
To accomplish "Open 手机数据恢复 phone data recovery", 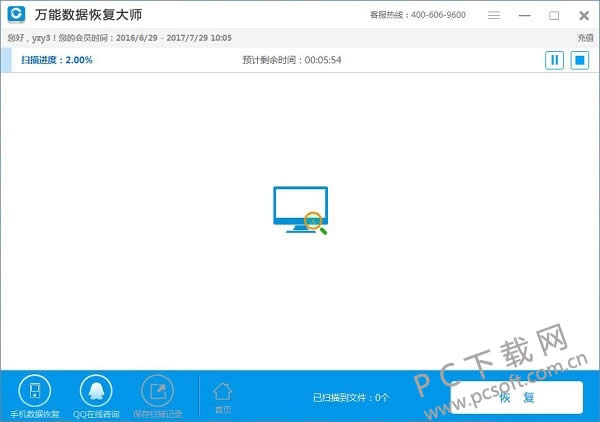I will click(x=35, y=396).
